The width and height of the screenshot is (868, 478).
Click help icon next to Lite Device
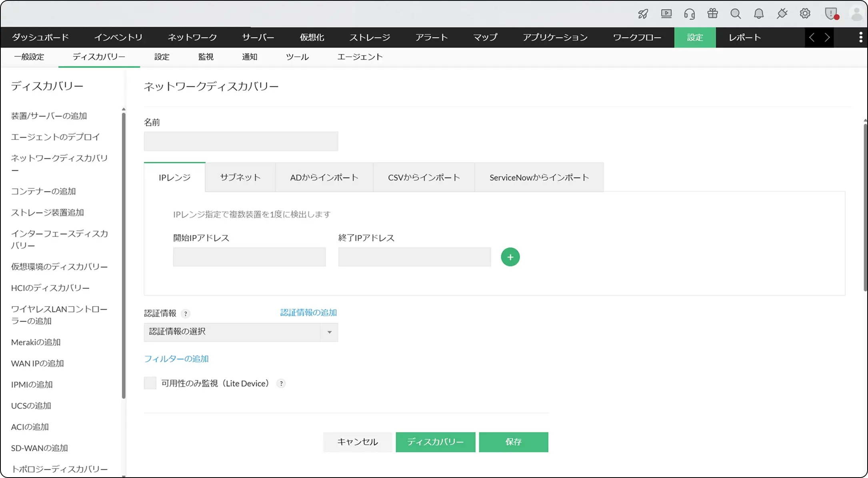coord(281,384)
